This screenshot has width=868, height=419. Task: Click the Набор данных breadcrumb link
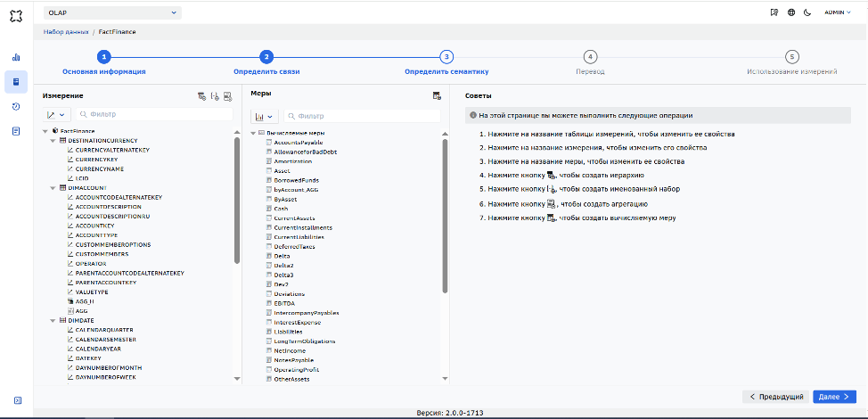tap(66, 31)
